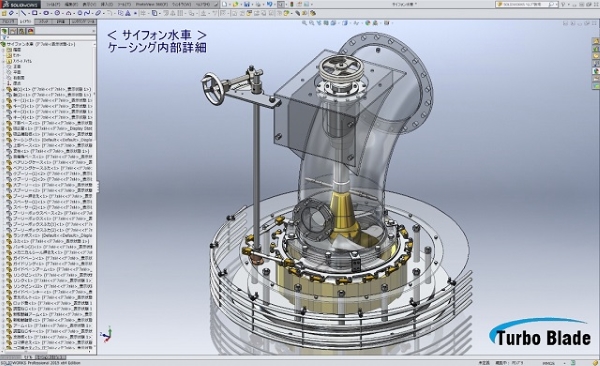Click the Undo icon in toolbar
This screenshot has height=366, width=600.
[270, 4]
